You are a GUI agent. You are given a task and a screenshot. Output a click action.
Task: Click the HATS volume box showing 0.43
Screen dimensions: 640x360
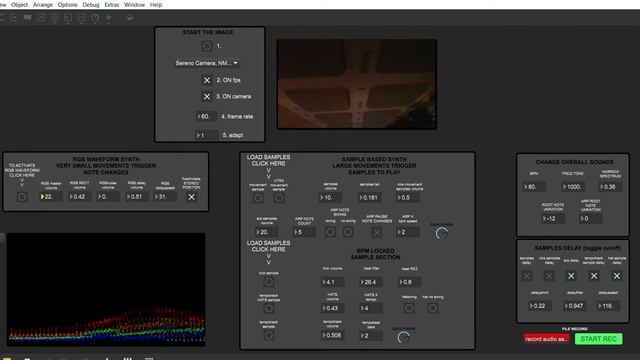click(332, 308)
